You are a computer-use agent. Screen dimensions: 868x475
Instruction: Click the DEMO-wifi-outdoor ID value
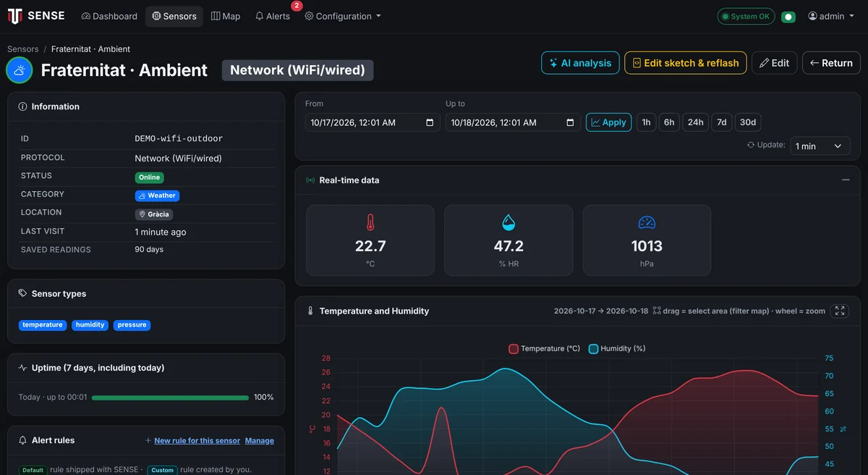point(179,138)
